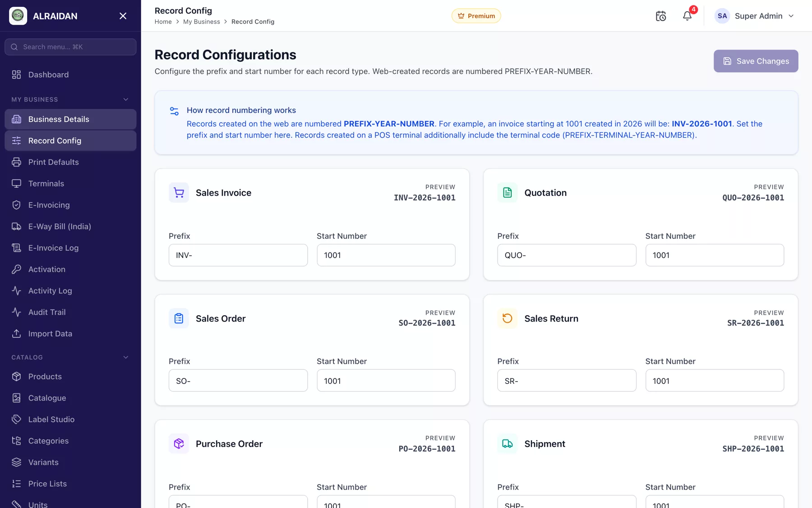The width and height of the screenshot is (812, 508).
Task: Close the sidebar with the X icon
Action: pos(123,16)
